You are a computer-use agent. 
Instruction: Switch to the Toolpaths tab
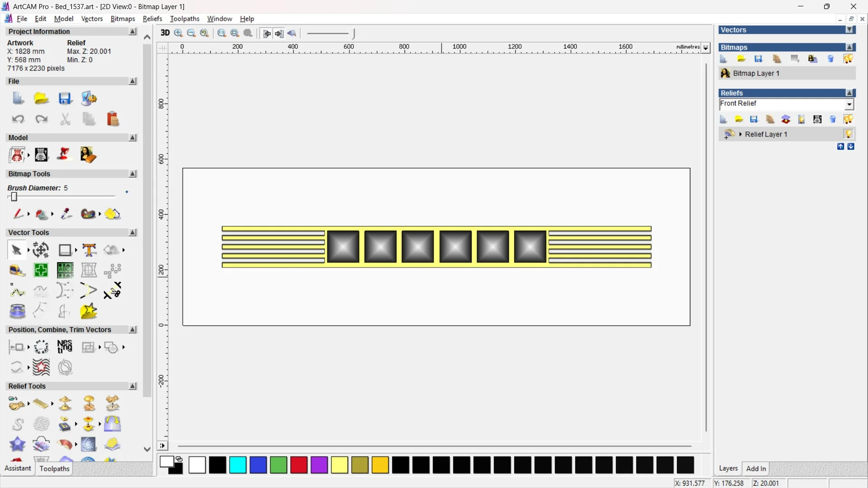click(x=54, y=469)
